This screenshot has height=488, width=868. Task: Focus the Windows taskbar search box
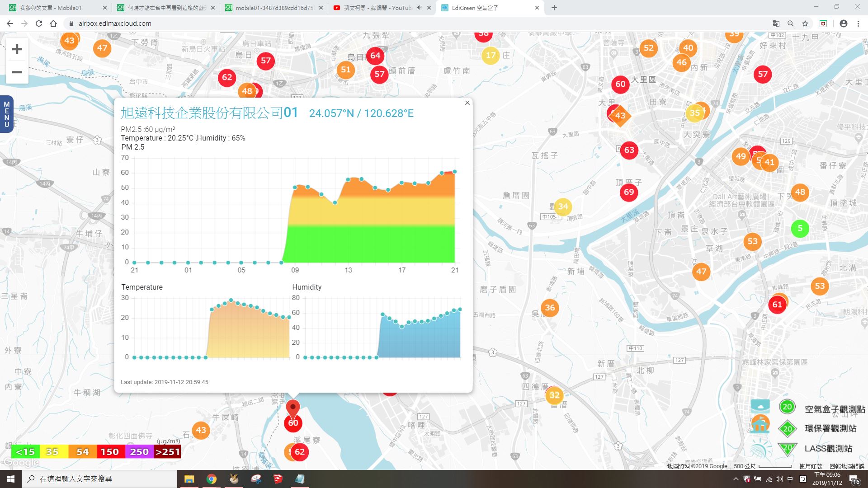coord(99,479)
